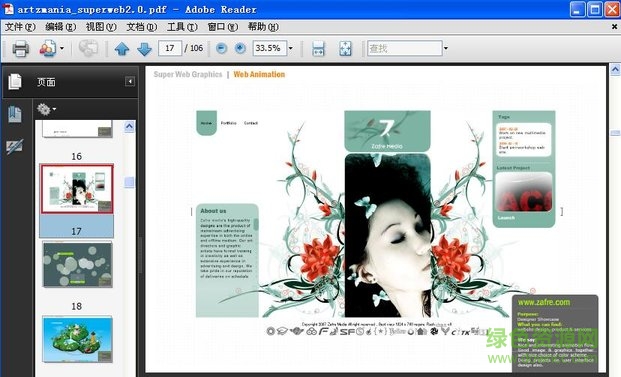Open the zoom level dropdown arrow
Viewport: 621px width, 377px height.
click(291, 48)
